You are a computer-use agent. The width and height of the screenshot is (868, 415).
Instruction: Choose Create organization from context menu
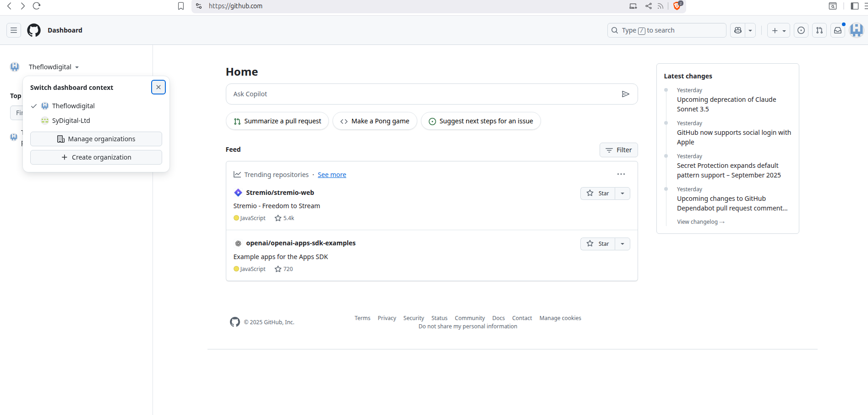coord(96,157)
